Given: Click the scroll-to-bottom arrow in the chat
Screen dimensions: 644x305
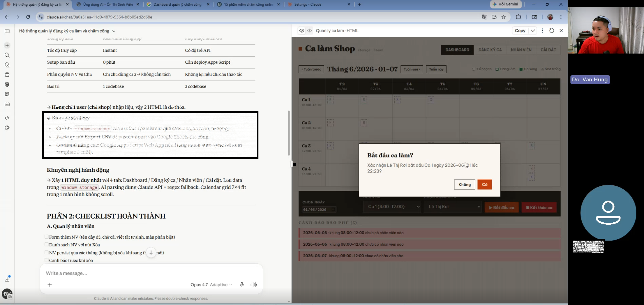Looking at the screenshot, I should click(151, 252).
